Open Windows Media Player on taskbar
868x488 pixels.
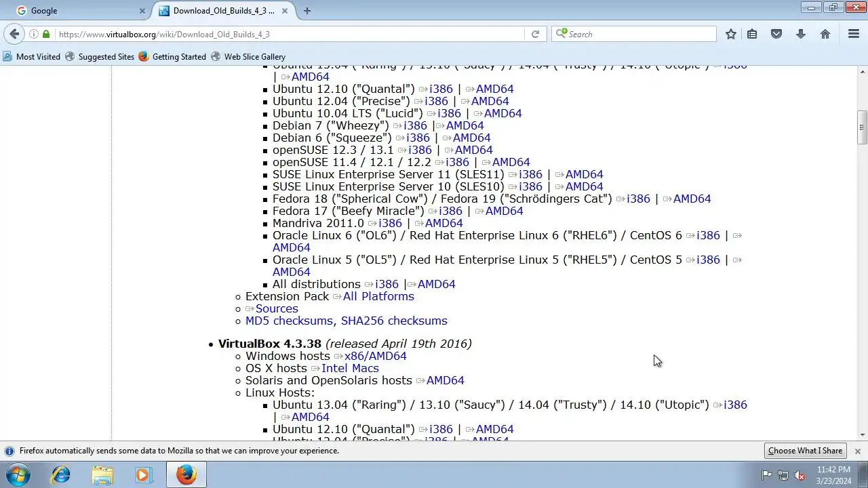[x=143, y=475]
